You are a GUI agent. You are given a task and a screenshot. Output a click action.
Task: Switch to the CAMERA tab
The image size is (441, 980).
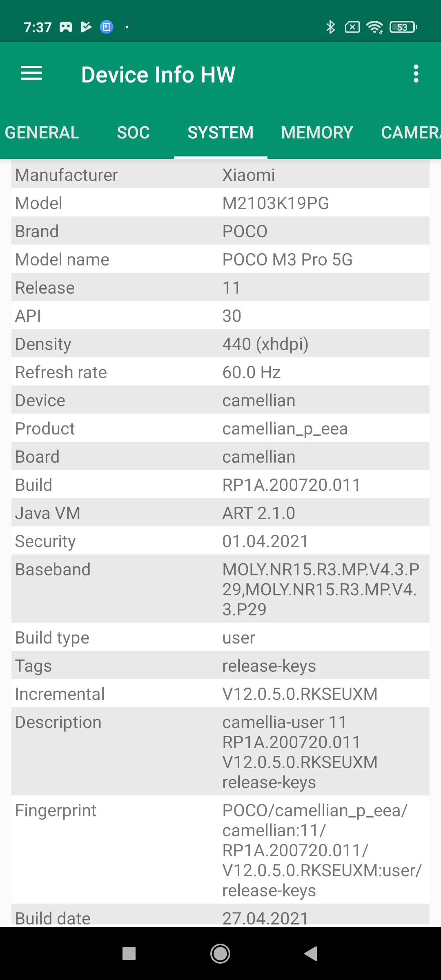(410, 133)
